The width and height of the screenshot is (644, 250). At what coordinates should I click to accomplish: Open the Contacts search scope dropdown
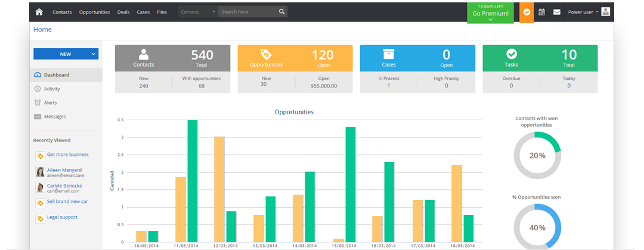pyautogui.click(x=198, y=12)
